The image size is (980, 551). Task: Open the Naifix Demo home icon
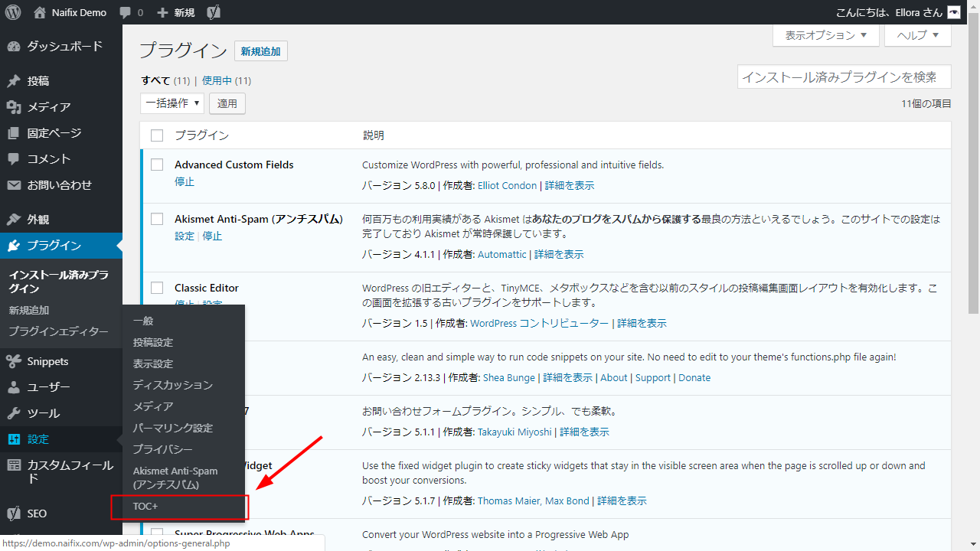[40, 12]
